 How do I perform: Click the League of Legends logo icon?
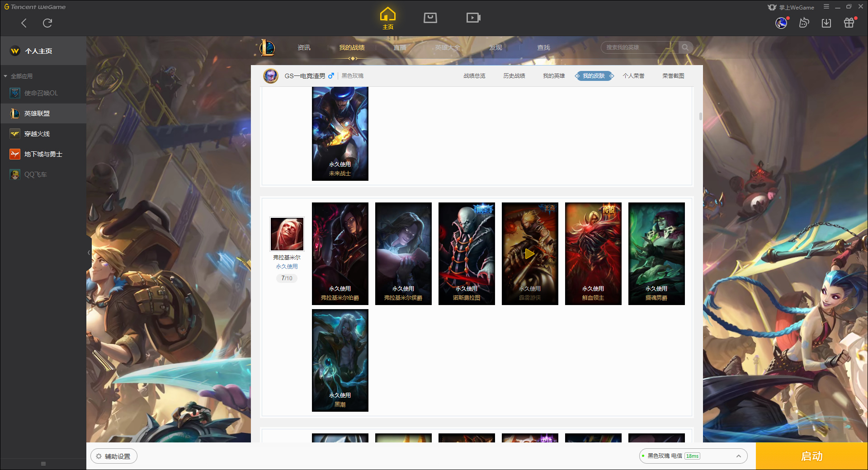267,47
